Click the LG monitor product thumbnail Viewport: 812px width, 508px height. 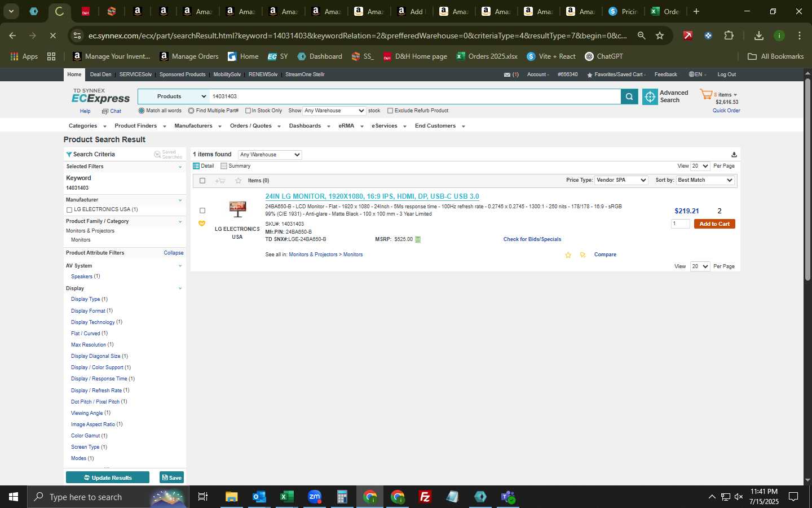pyautogui.click(x=237, y=209)
